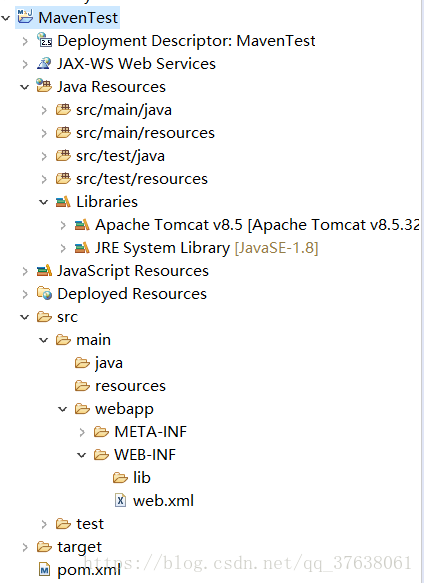Expand the src/main/java source folder
The image size is (424, 583).
44,110
